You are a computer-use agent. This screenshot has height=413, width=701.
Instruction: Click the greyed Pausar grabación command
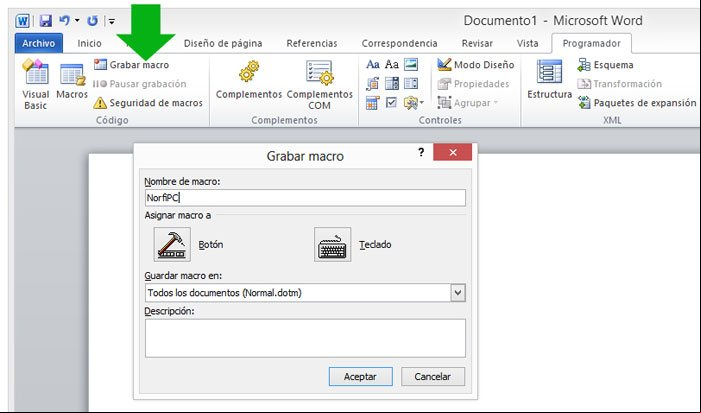[139, 84]
